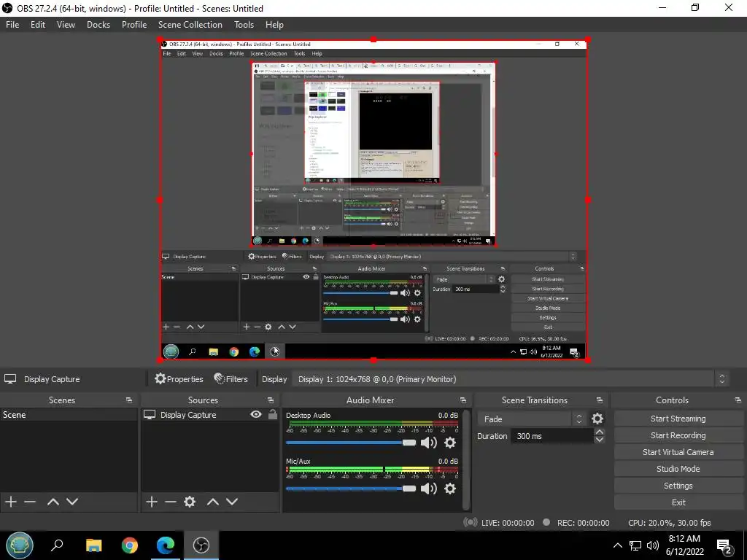Open Mic/Aux audio settings gear
Viewport: 747px width, 560px height.
tap(449, 488)
